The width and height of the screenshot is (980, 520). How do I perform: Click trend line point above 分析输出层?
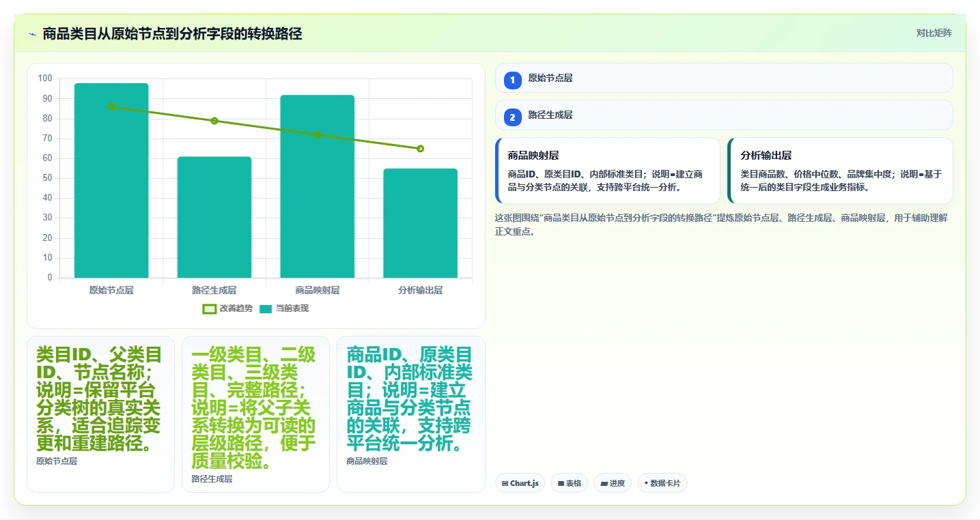pyautogui.click(x=421, y=149)
